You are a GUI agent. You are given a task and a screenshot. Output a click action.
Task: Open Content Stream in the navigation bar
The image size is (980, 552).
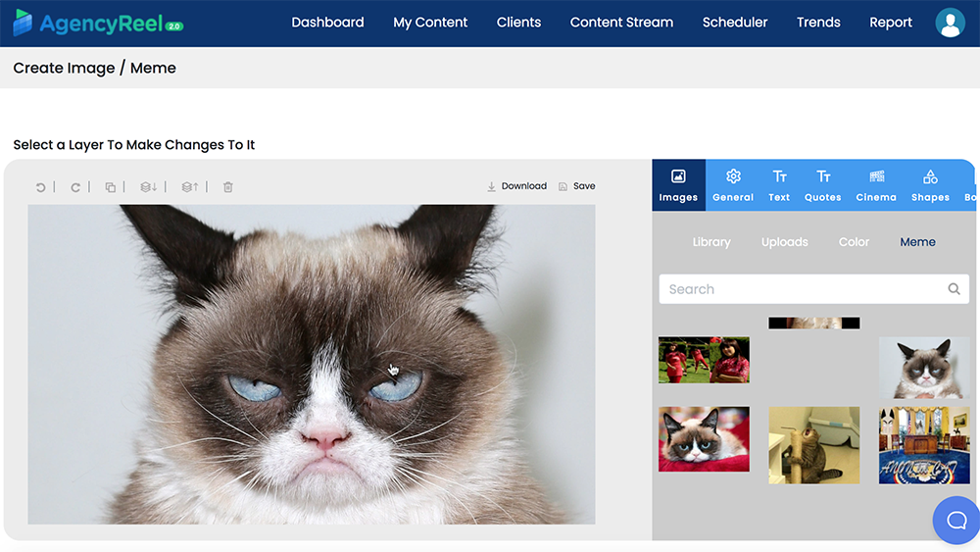pos(621,23)
